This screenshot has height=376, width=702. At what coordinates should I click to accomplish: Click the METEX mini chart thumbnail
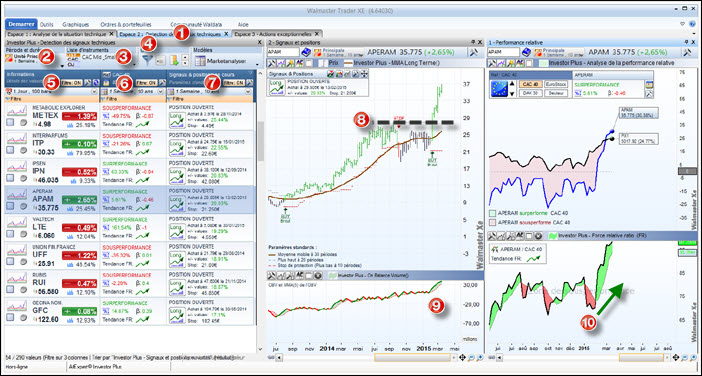point(17,111)
